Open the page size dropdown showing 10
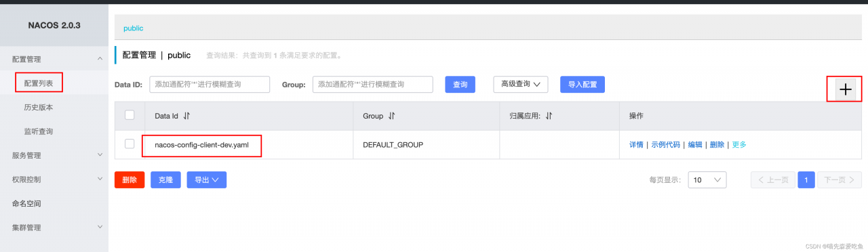868x252 pixels. click(707, 180)
